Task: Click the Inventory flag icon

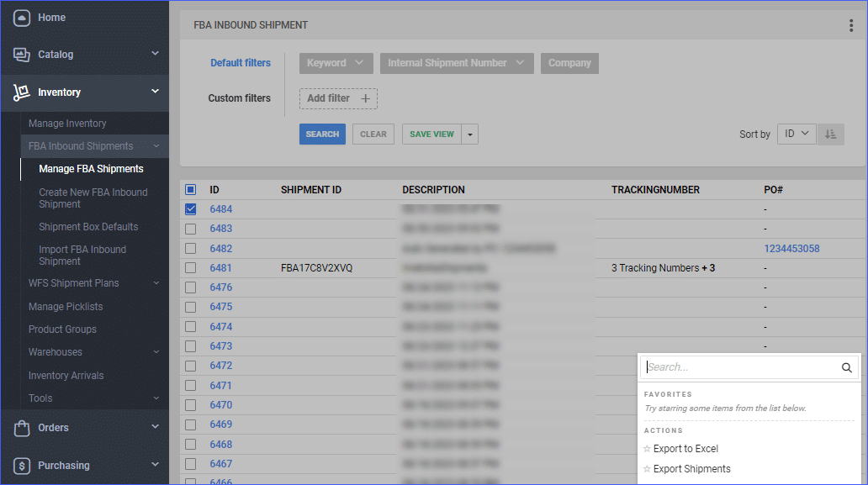Action: [21, 92]
